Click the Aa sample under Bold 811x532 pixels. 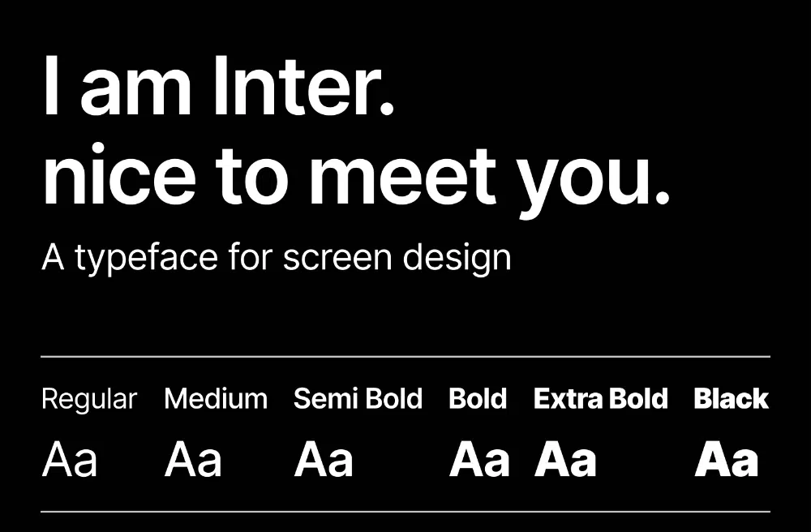pos(479,460)
